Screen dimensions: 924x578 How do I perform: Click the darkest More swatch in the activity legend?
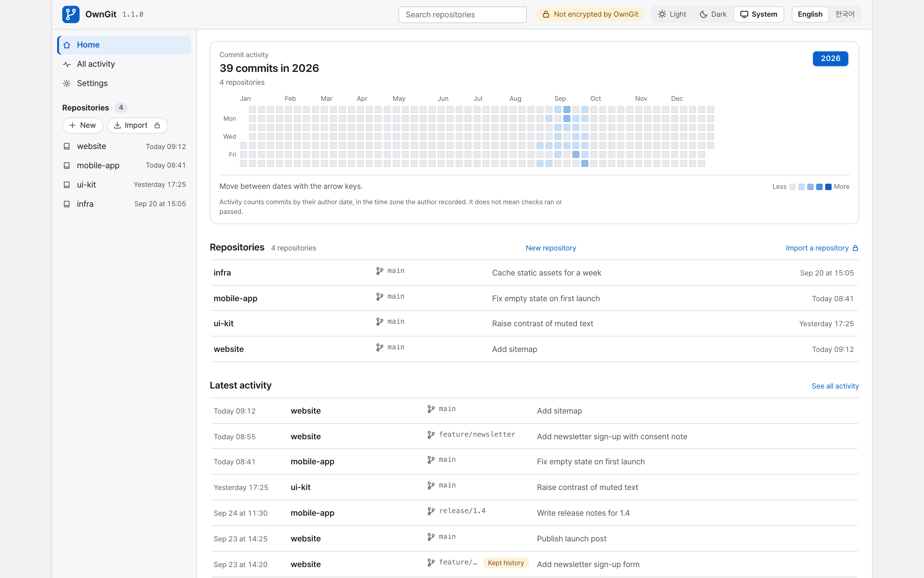point(828,187)
